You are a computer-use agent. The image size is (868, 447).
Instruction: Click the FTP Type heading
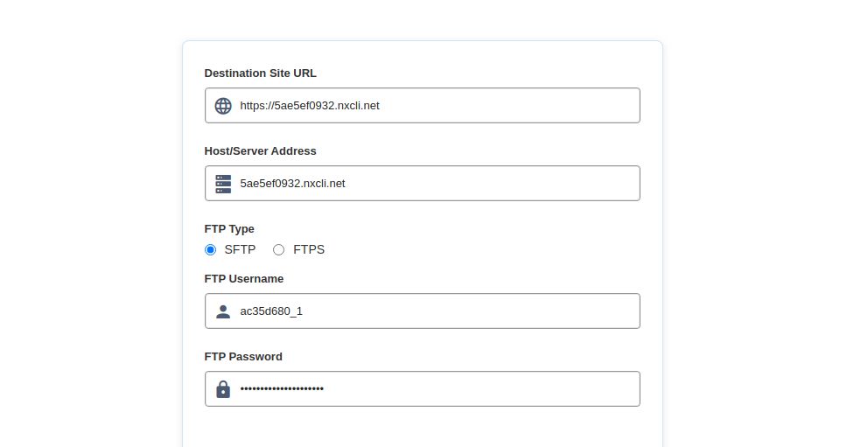coord(229,229)
